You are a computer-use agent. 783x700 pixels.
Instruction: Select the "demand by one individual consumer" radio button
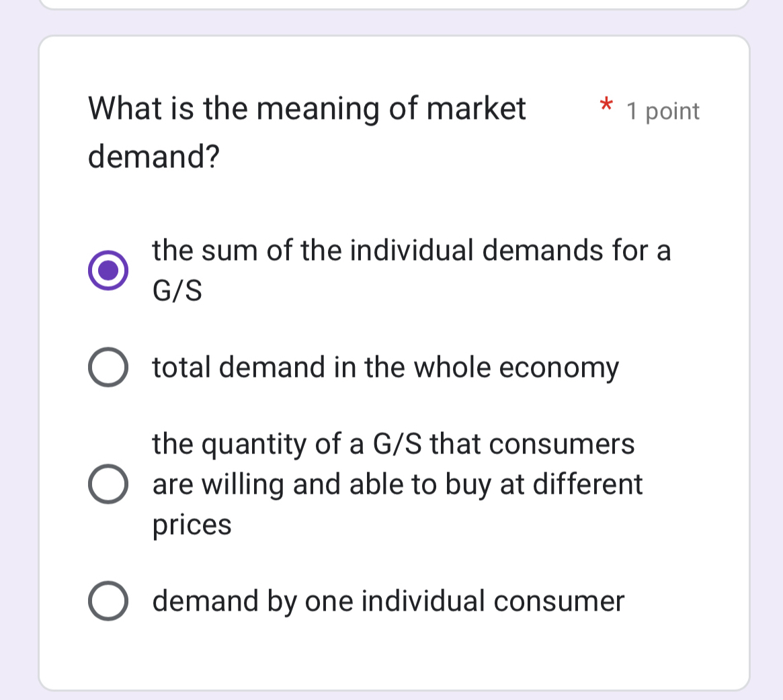[x=108, y=601]
